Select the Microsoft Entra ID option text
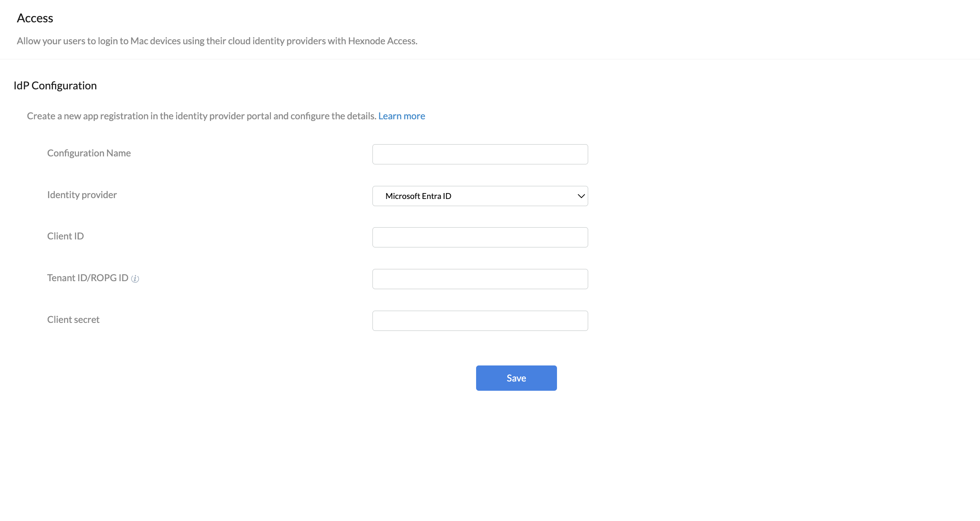The width and height of the screenshot is (980, 521). (418, 196)
